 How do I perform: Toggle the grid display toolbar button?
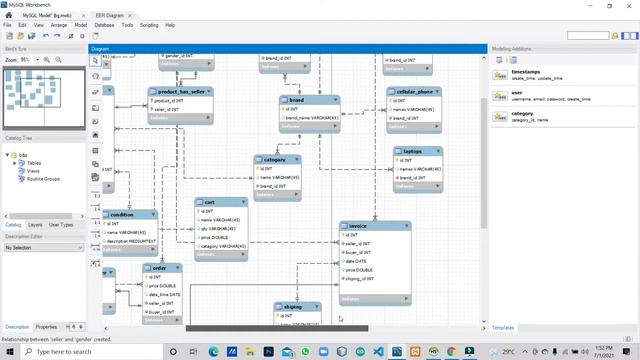pos(71,36)
